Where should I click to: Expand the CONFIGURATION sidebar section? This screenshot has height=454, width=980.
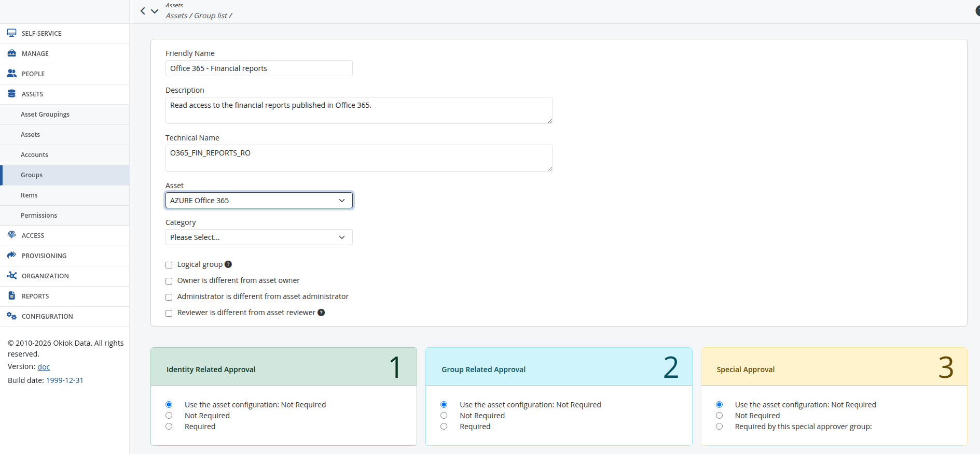[x=65, y=317]
